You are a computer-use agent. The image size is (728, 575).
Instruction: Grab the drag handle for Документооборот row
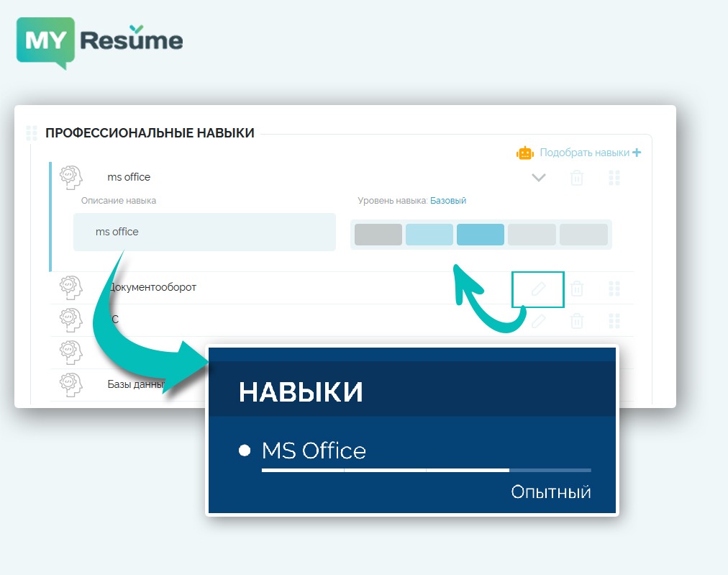pos(614,289)
